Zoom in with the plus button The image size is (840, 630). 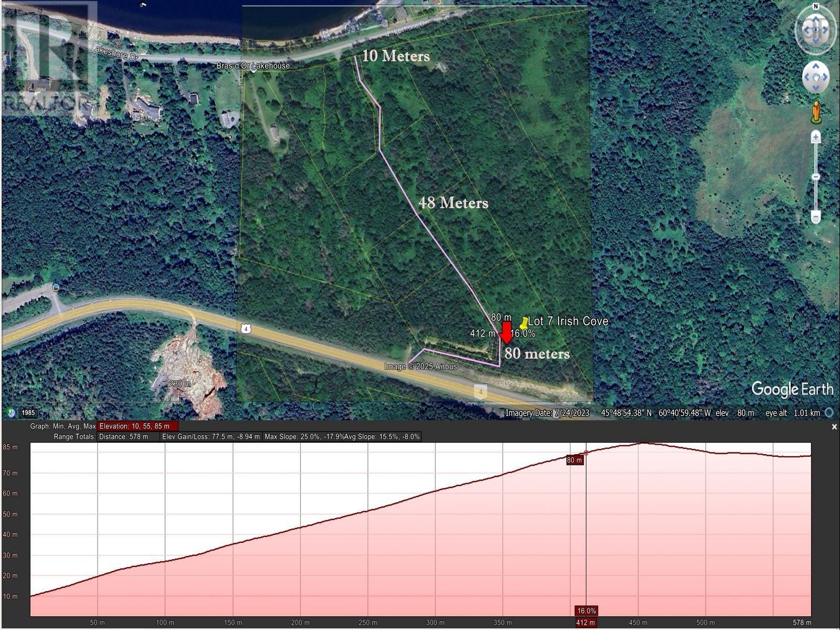coord(815,136)
